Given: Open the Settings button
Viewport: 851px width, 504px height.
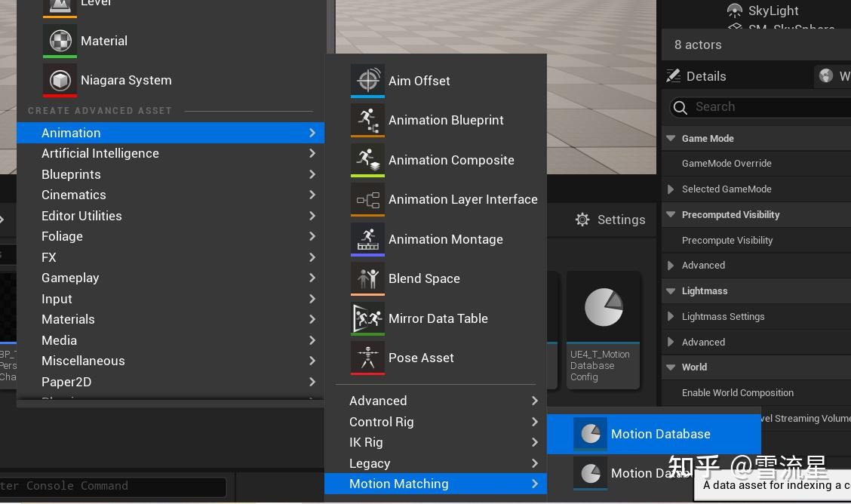Looking at the screenshot, I should (x=610, y=220).
